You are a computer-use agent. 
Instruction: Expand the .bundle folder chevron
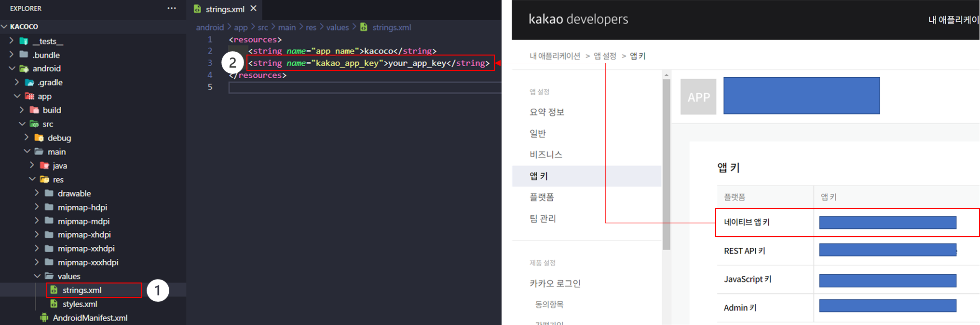(11, 55)
